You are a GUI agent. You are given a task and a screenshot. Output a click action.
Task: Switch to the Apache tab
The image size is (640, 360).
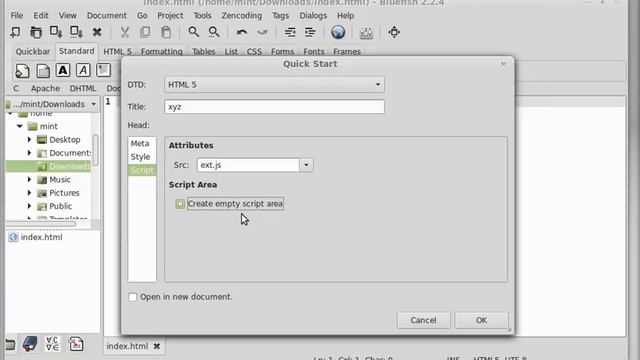[x=45, y=88]
